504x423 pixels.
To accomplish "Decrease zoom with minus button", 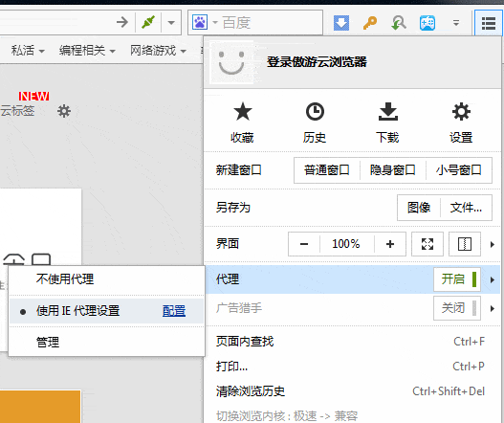I will pyautogui.click(x=304, y=244).
